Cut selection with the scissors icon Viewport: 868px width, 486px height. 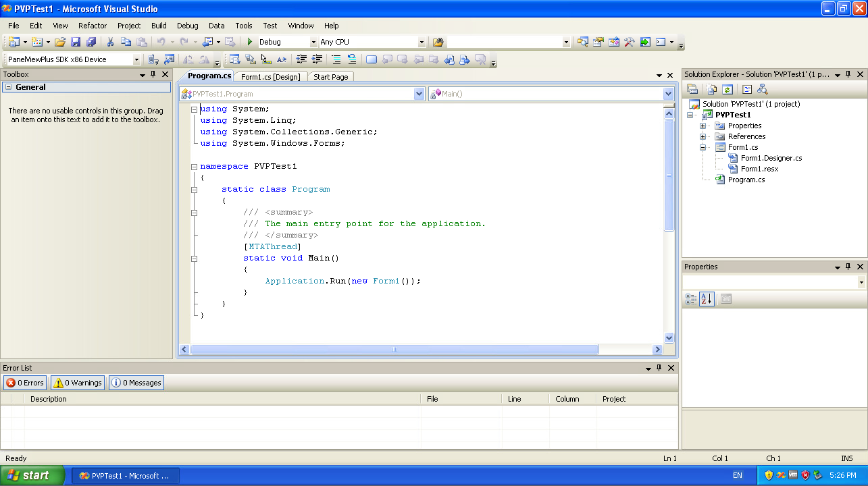111,42
